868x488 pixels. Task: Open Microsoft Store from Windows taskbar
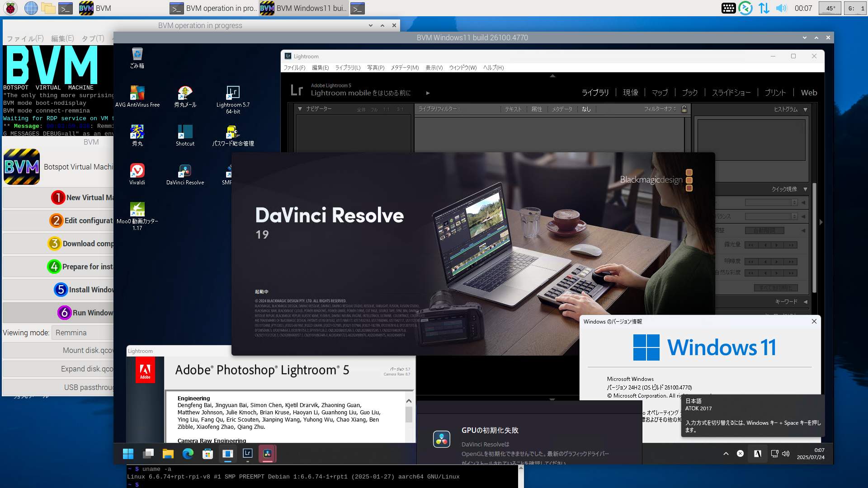click(x=208, y=454)
